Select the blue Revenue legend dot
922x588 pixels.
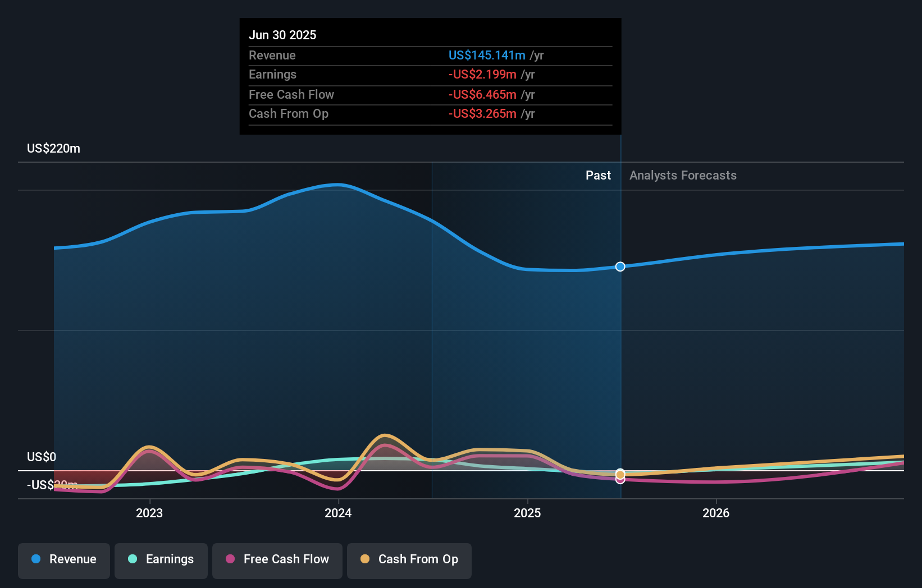tap(35, 559)
